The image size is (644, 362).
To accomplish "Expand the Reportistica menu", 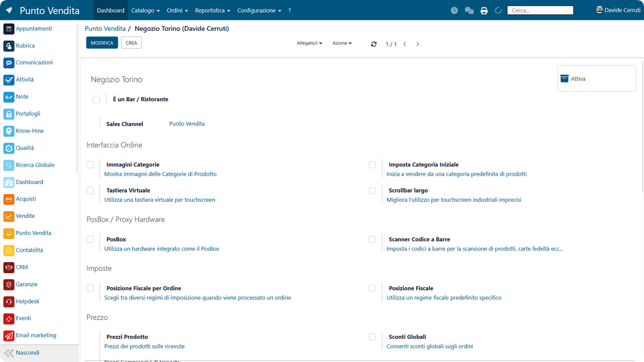I will click(212, 10).
